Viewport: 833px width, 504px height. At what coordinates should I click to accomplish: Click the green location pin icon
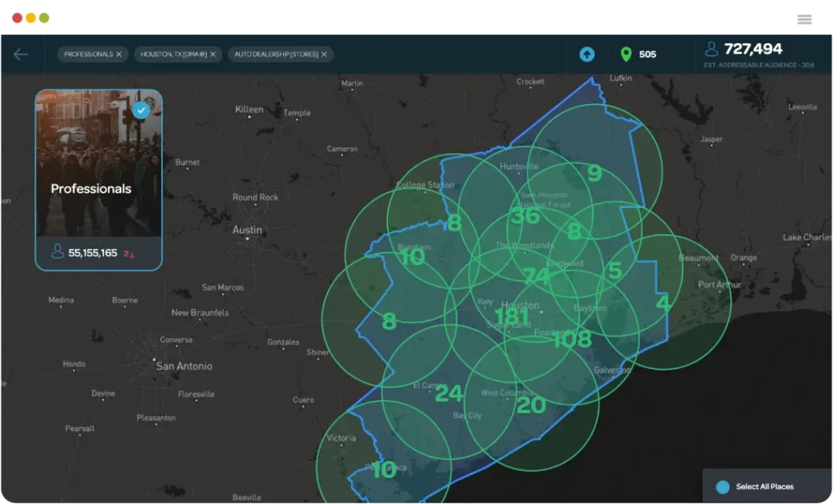click(x=626, y=54)
